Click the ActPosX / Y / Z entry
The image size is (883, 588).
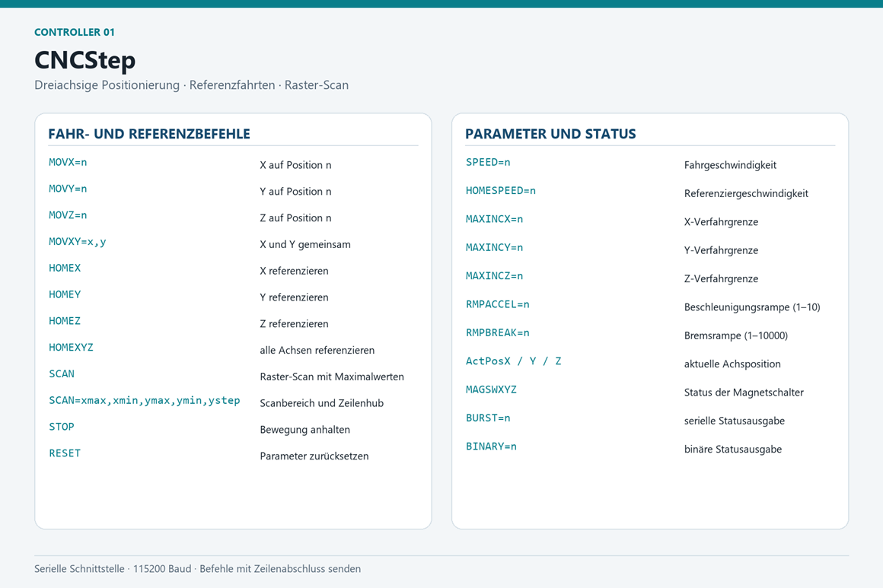pyautogui.click(x=513, y=361)
